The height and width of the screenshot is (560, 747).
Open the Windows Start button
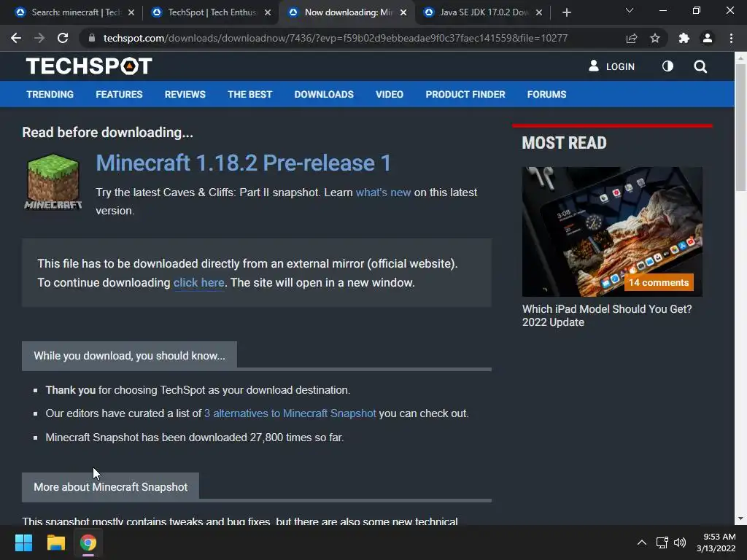pos(23,542)
